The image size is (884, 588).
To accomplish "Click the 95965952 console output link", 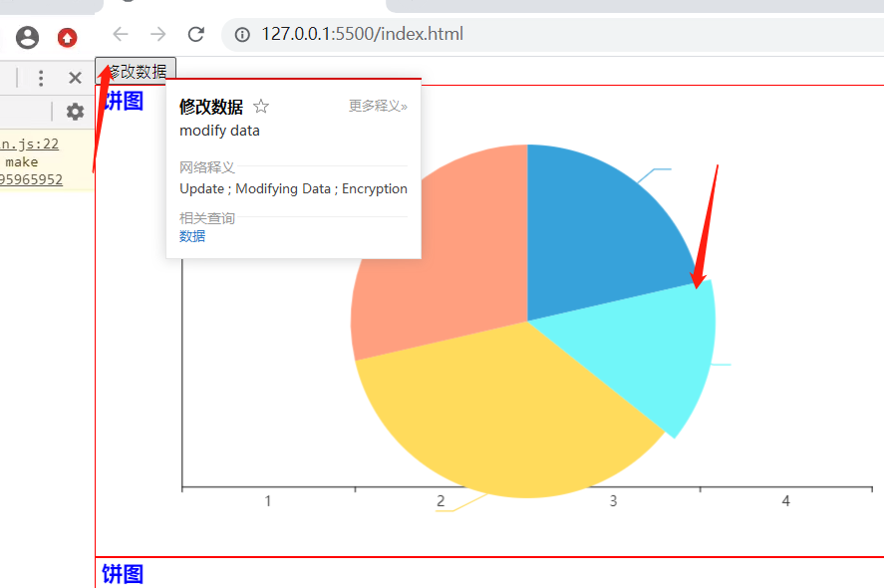I will tap(32, 176).
